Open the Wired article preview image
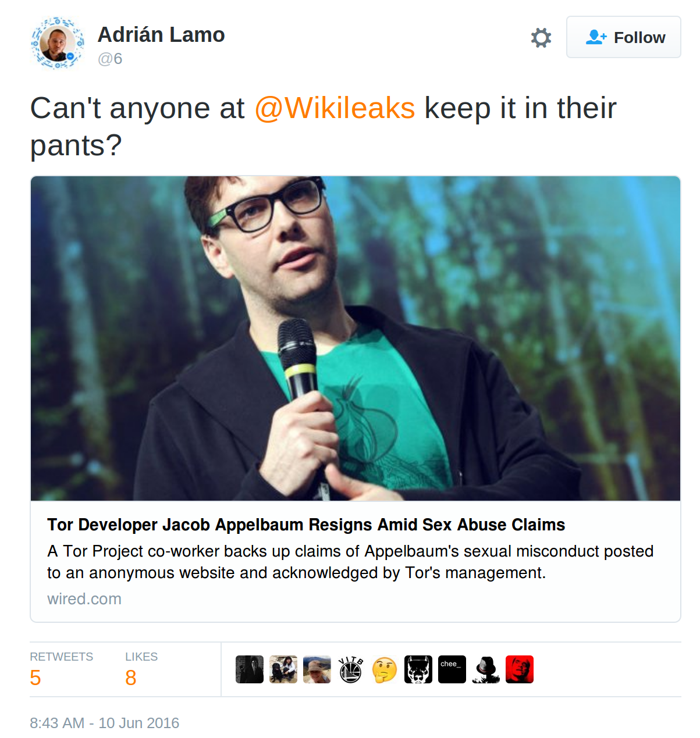 [356, 338]
